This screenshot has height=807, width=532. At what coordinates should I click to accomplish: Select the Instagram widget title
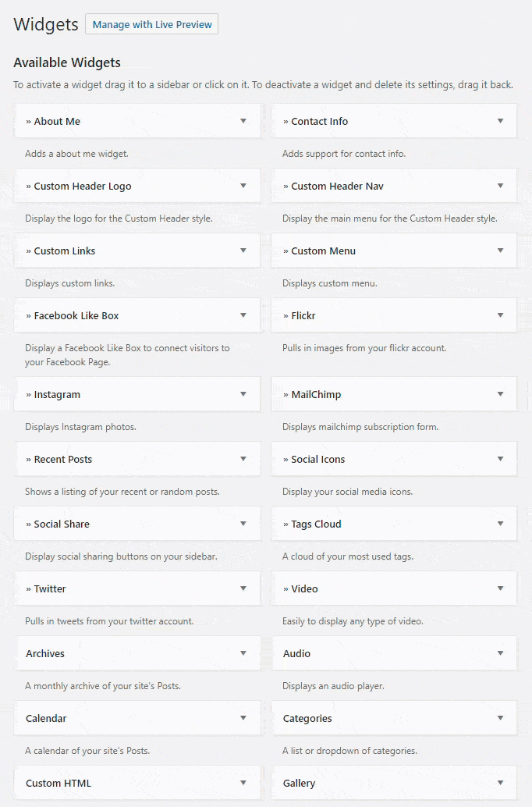57,394
